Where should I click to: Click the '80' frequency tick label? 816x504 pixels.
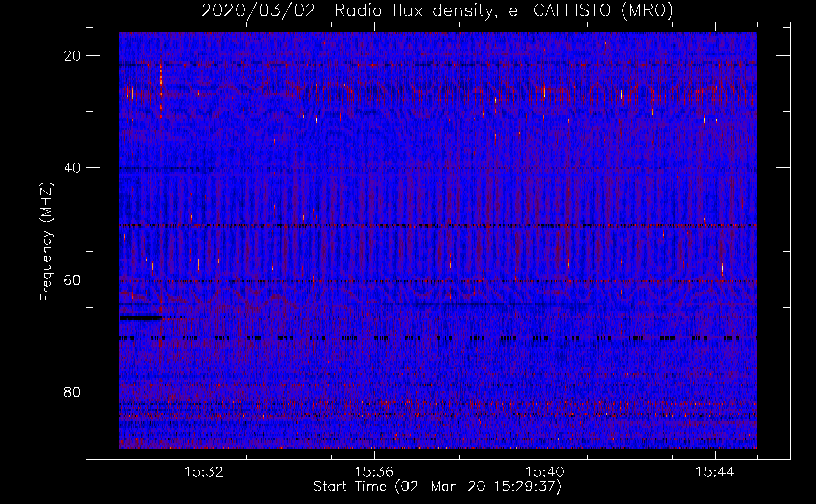[73, 392]
